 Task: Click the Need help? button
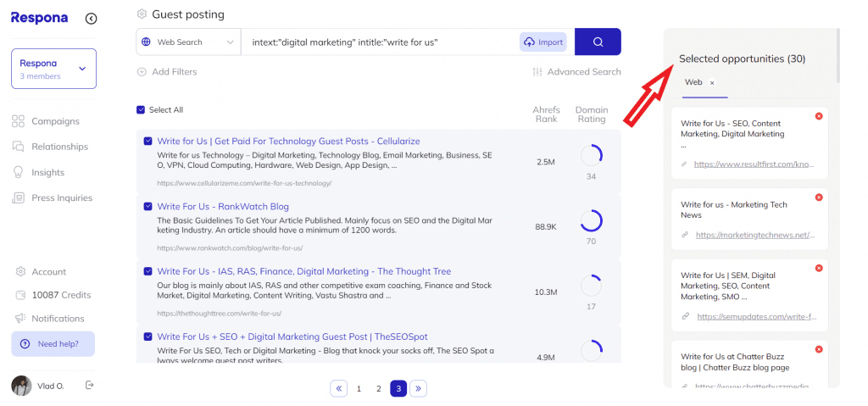click(x=53, y=344)
